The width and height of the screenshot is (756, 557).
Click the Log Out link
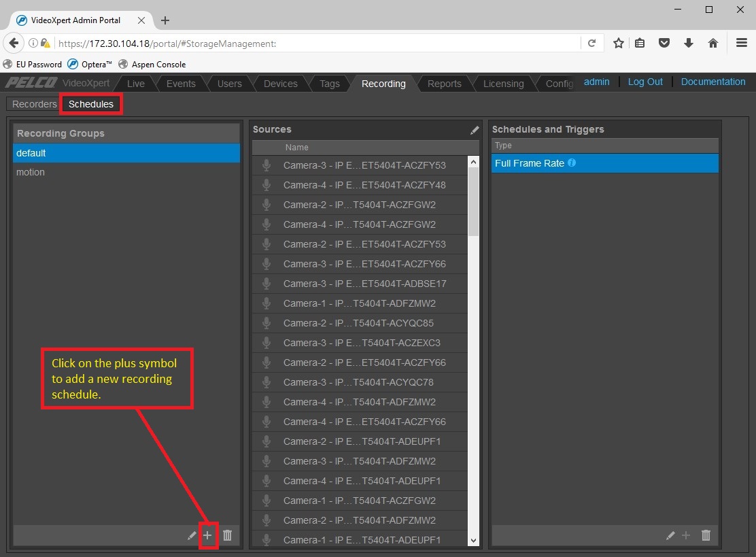point(645,82)
